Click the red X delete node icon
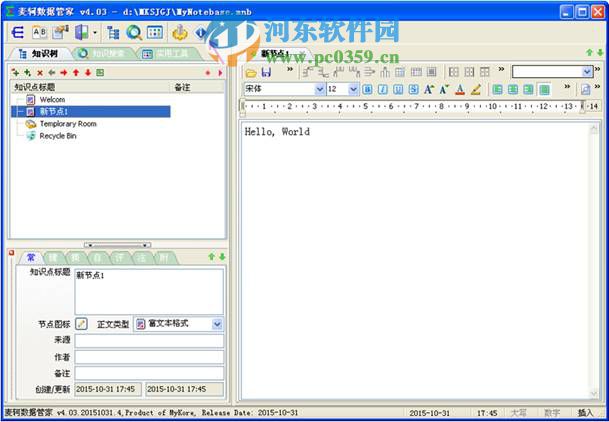 coord(40,73)
